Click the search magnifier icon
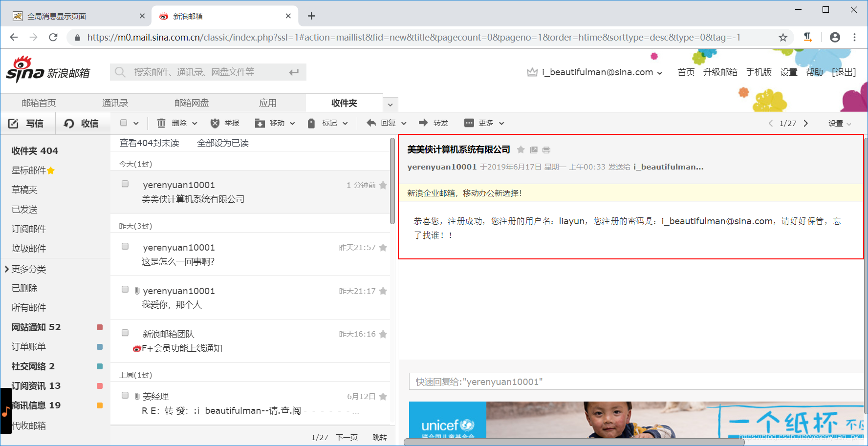The width and height of the screenshot is (868, 446). click(120, 72)
